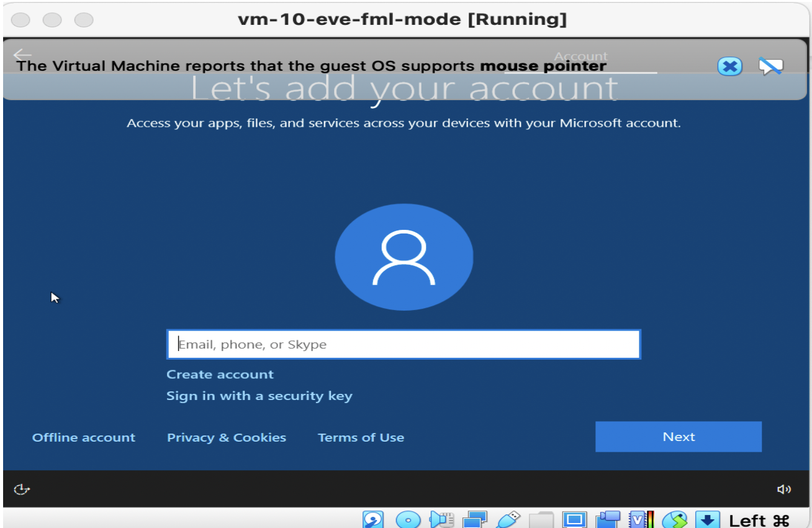The height and width of the screenshot is (528, 812).
Task: Click the keyboard capture status icon
Action: (x=708, y=519)
